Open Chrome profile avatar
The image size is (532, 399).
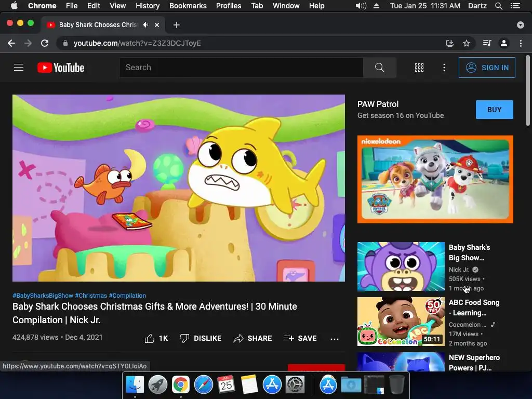click(x=504, y=43)
